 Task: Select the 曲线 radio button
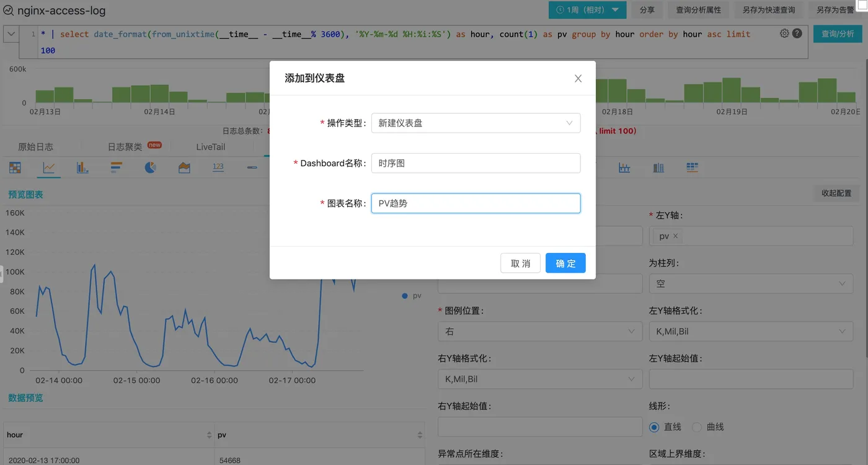click(x=697, y=427)
